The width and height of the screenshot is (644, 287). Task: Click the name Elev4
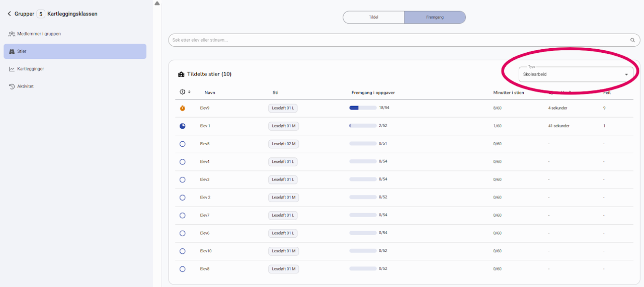click(x=205, y=162)
